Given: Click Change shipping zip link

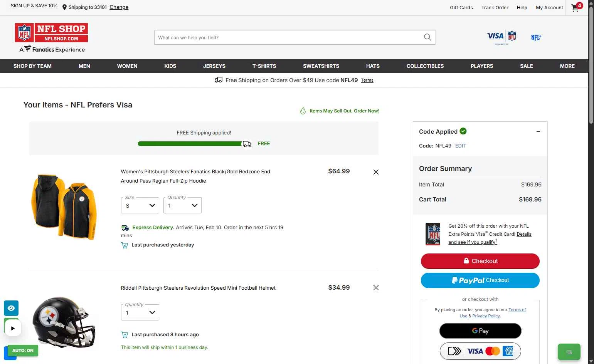Looking at the screenshot, I should pyautogui.click(x=119, y=7).
